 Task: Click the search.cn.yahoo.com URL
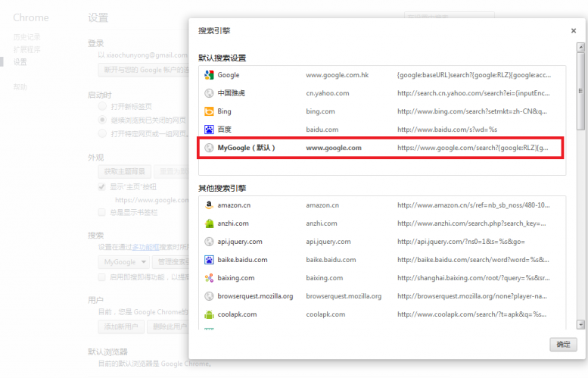(474, 93)
